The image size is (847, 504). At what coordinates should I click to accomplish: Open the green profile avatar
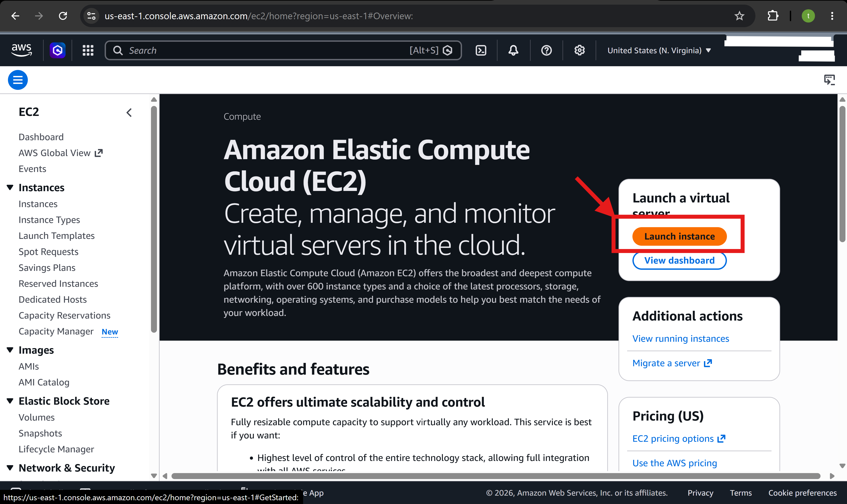point(808,16)
